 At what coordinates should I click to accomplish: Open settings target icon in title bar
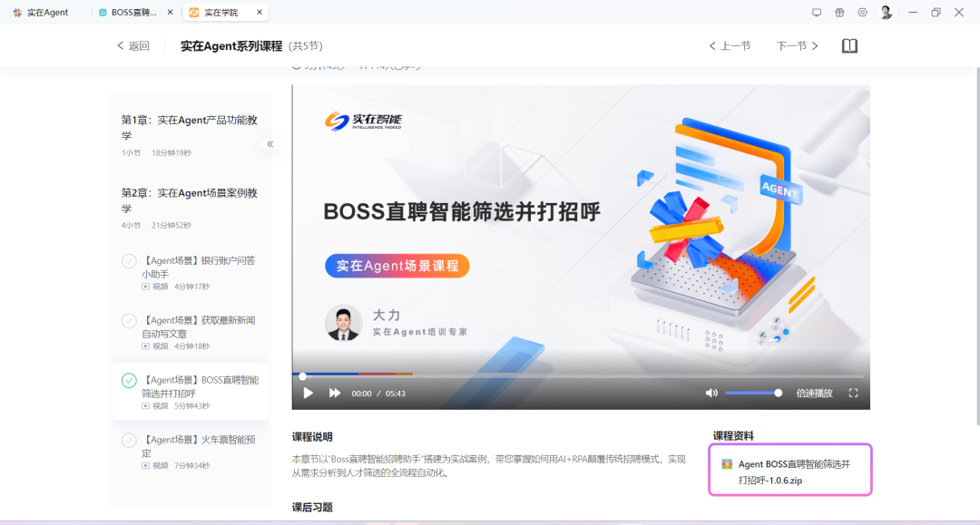pos(863,13)
